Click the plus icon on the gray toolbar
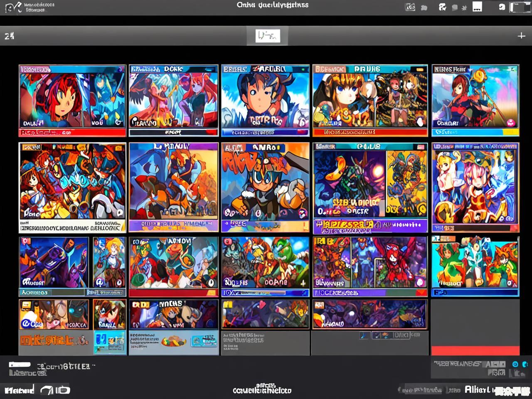Viewport: 532px width, 399px height. pyautogui.click(x=521, y=36)
